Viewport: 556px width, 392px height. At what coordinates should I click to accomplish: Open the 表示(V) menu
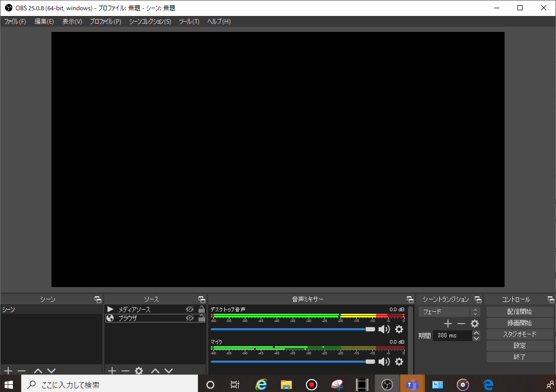(x=72, y=22)
